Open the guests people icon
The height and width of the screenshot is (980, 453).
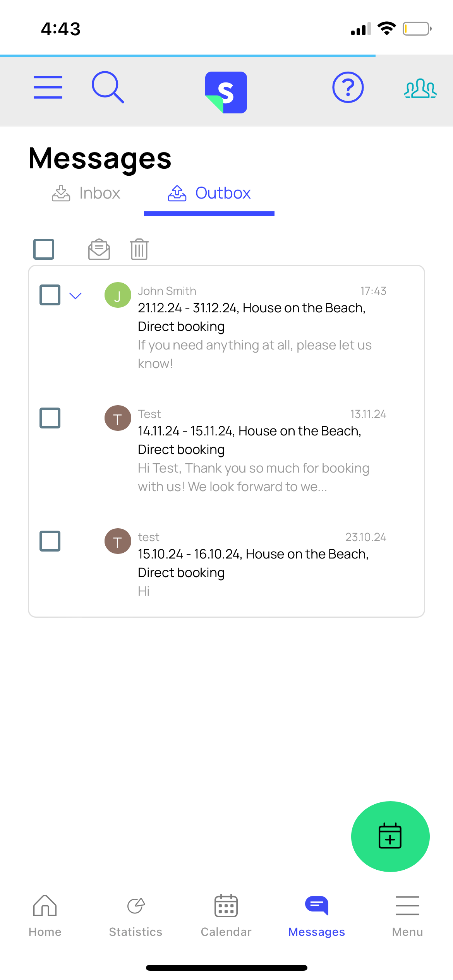tap(420, 88)
